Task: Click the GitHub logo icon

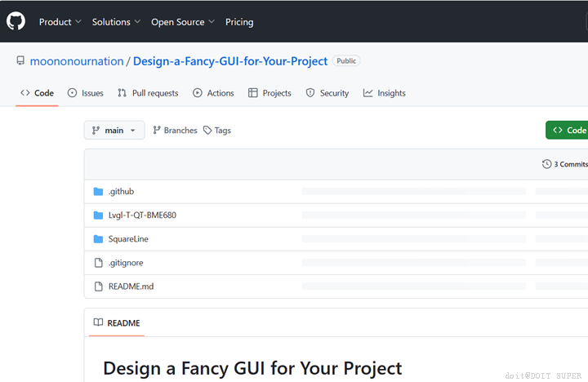Action: [x=16, y=21]
